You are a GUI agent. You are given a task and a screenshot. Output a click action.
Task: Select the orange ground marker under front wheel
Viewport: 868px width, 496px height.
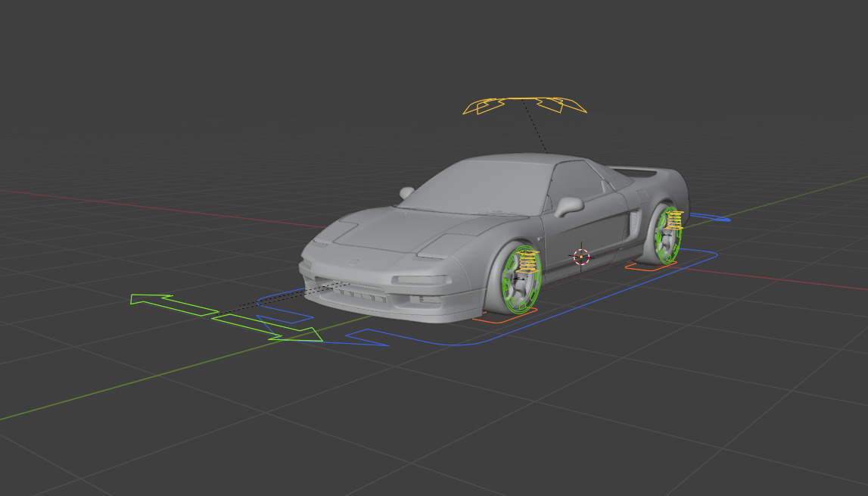(x=504, y=316)
